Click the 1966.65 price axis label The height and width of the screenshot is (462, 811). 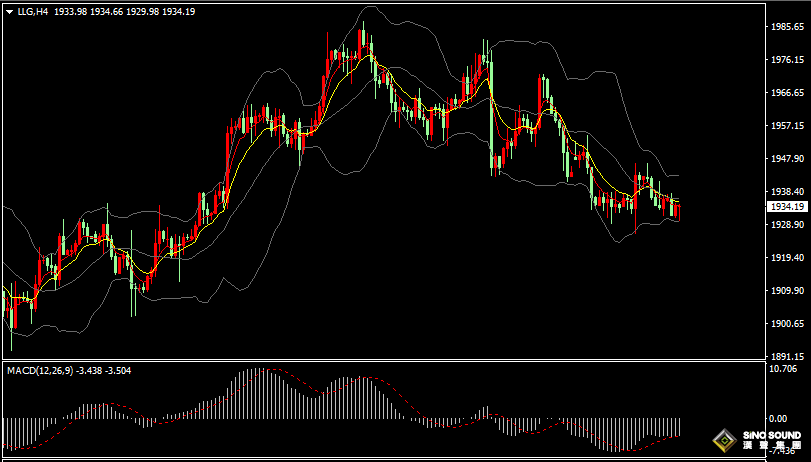785,93
